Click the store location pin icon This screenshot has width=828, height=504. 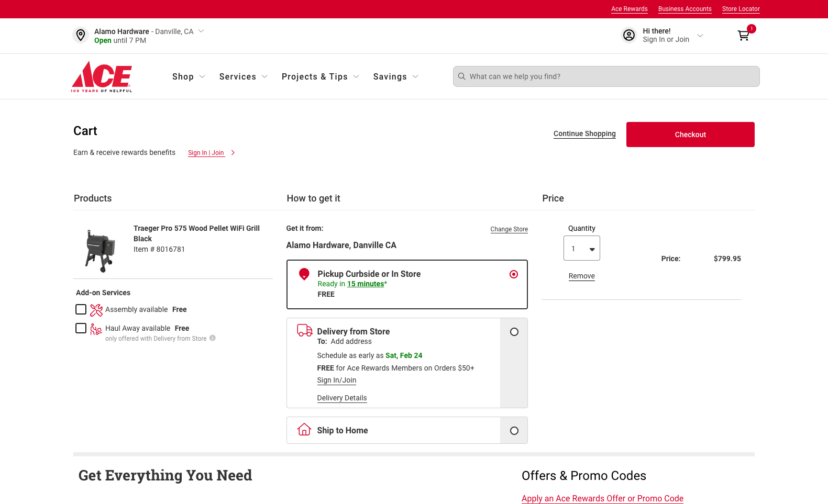81,35
